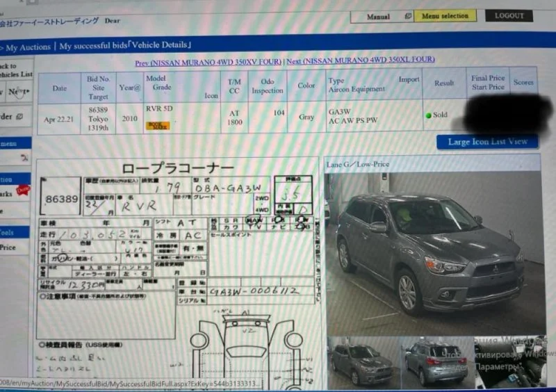Click the Odo Inspection column header
The image size is (556, 392).
268,86
